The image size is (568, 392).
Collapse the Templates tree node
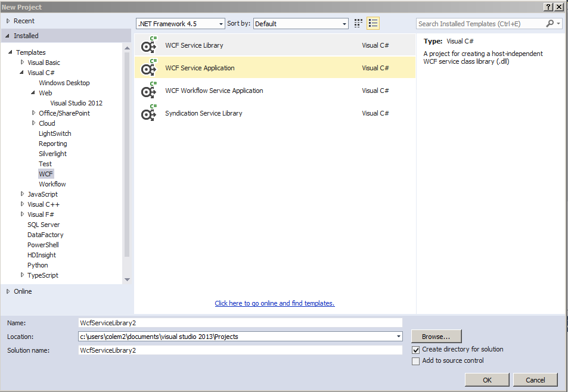tap(10, 52)
